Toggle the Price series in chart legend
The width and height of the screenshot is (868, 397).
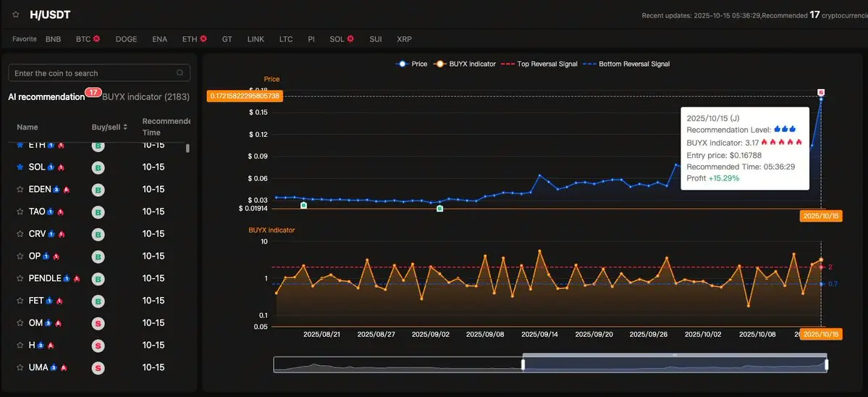pyautogui.click(x=411, y=64)
